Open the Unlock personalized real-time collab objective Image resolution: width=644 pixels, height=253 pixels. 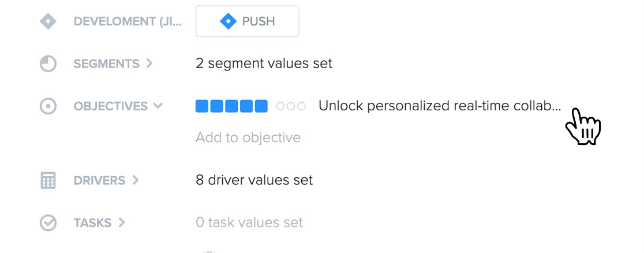pos(440,106)
